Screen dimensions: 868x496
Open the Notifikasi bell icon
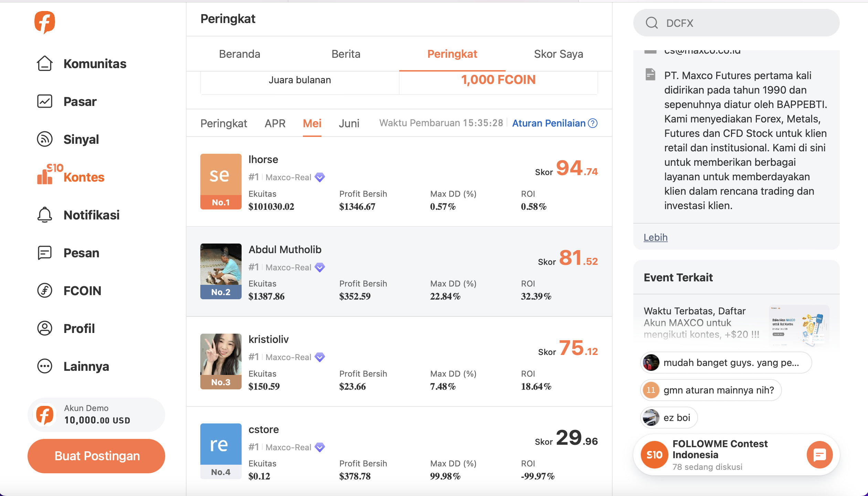(45, 215)
